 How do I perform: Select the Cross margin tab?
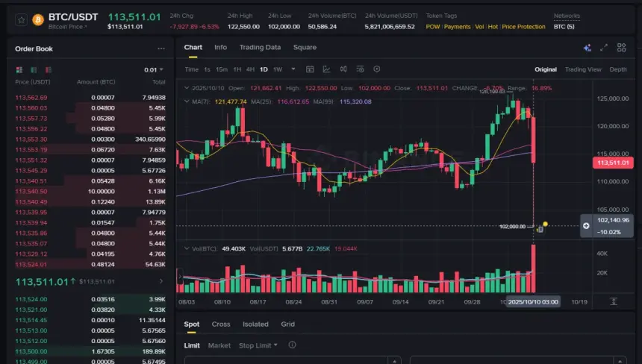click(x=221, y=324)
